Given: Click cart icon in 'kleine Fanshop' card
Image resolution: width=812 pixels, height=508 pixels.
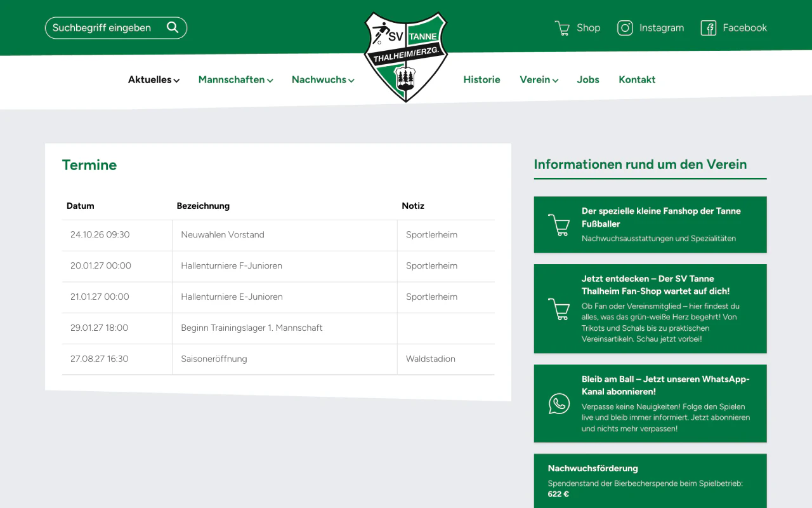Looking at the screenshot, I should [x=559, y=225].
